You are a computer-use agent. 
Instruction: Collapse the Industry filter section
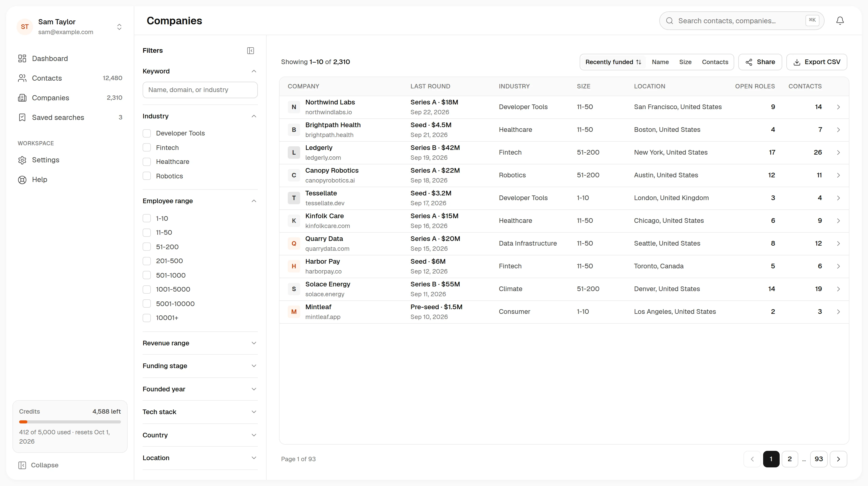[x=254, y=116]
